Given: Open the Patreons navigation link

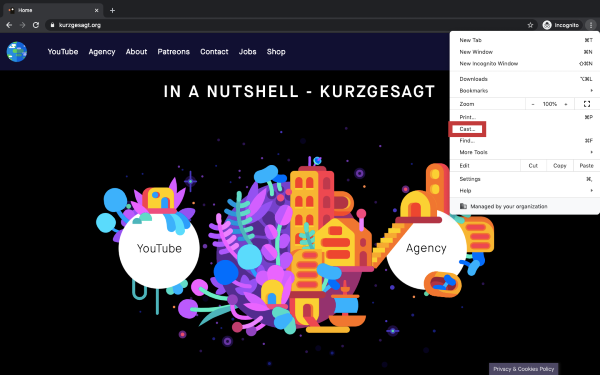Looking at the screenshot, I should [x=173, y=52].
